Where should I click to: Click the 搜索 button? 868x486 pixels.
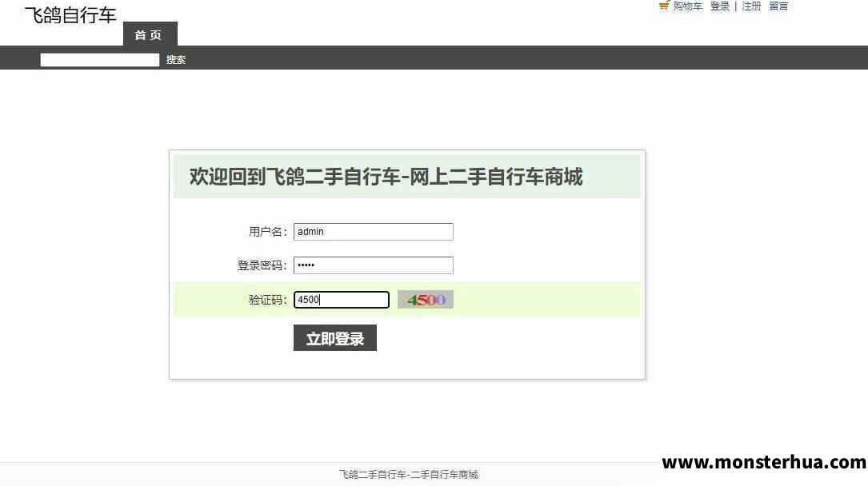click(176, 60)
